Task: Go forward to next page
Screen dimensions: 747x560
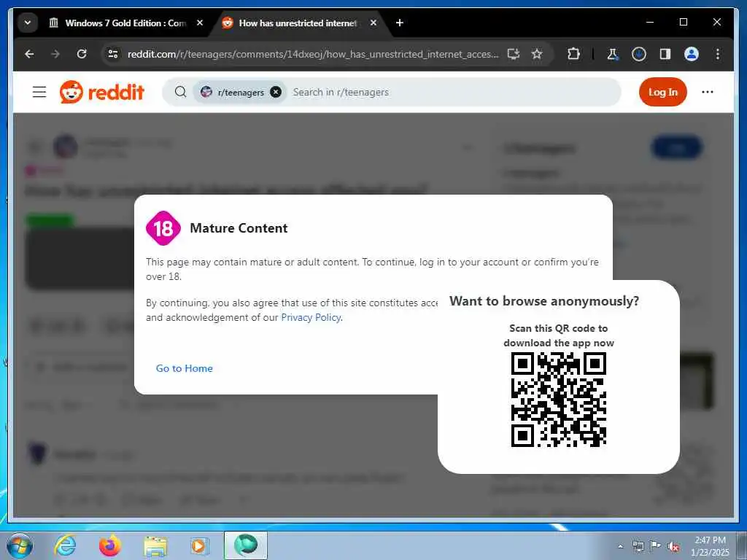Action: tap(55, 54)
